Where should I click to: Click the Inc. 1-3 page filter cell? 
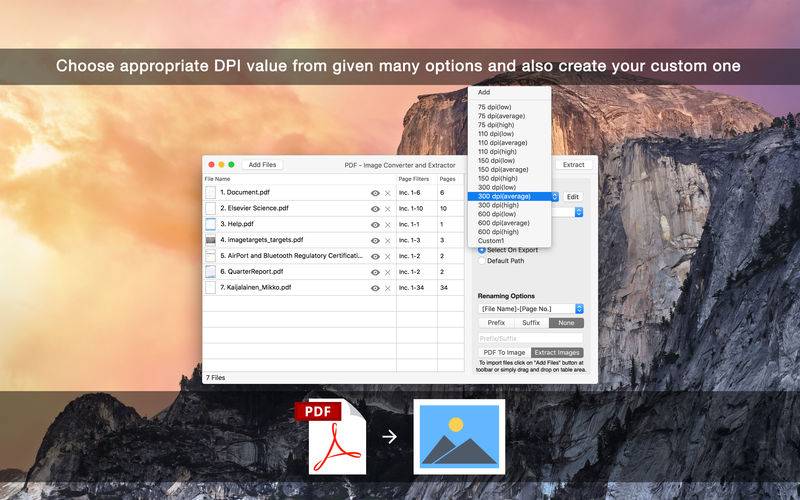click(x=417, y=240)
